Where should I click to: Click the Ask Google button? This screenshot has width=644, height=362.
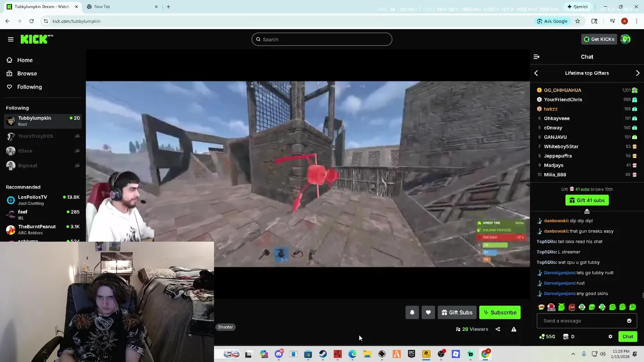point(552,21)
